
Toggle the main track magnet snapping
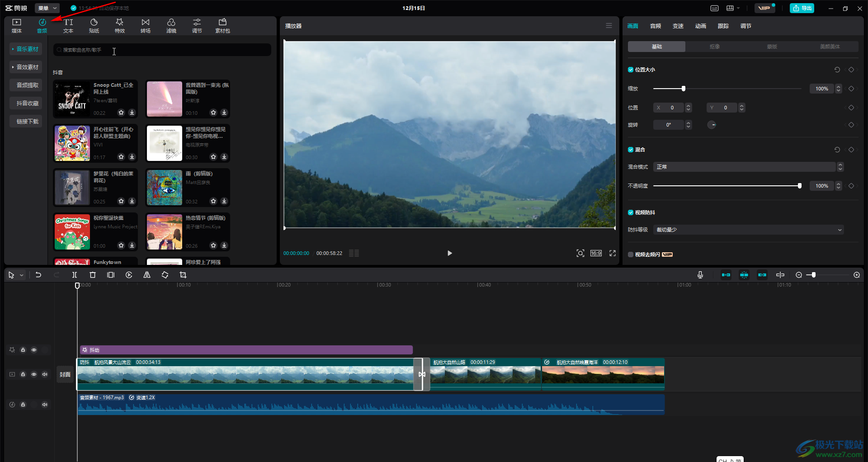coord(726,275)
